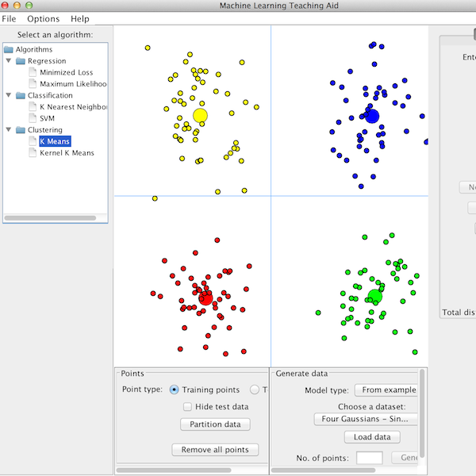The height and width of the screenshot is (476, 476).
Task: Click the large blue cluster centroid
Action: tap(372, 116)
